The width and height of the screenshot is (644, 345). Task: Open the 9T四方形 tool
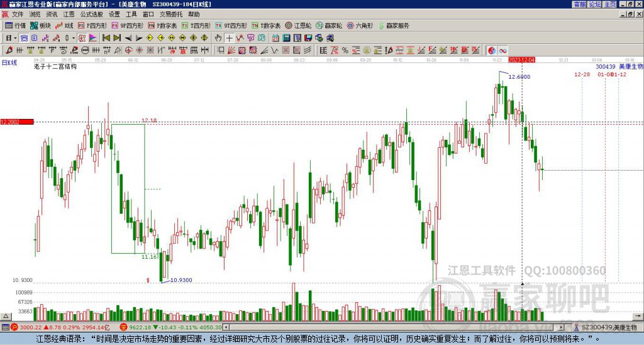tap(231, 25)
